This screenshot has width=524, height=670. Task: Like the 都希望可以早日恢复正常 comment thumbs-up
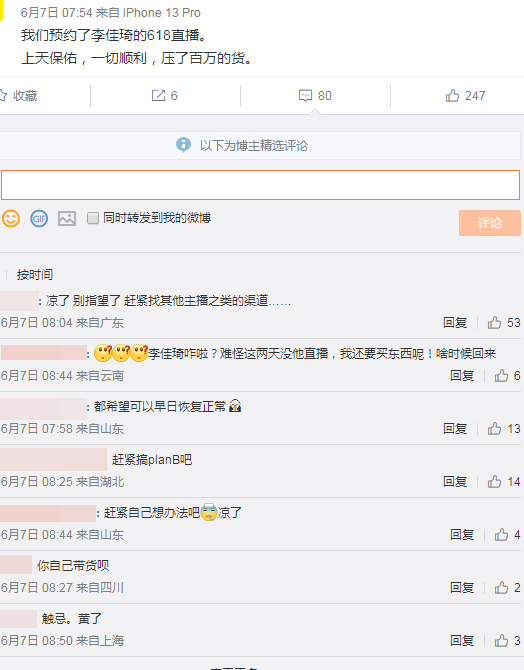tap(495, 429)
